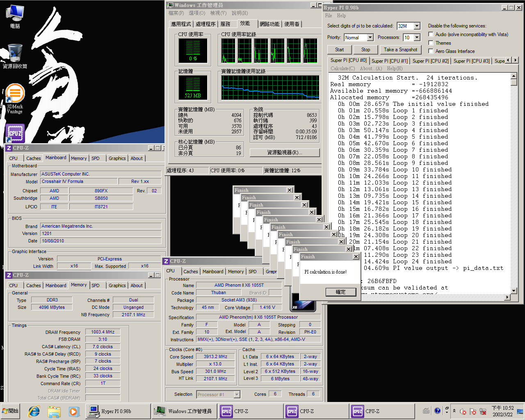Viewport: 525px width, 420px height.
Task: Switch to 處理程序 tab in Task Manager
Action: tap(205, 24)
